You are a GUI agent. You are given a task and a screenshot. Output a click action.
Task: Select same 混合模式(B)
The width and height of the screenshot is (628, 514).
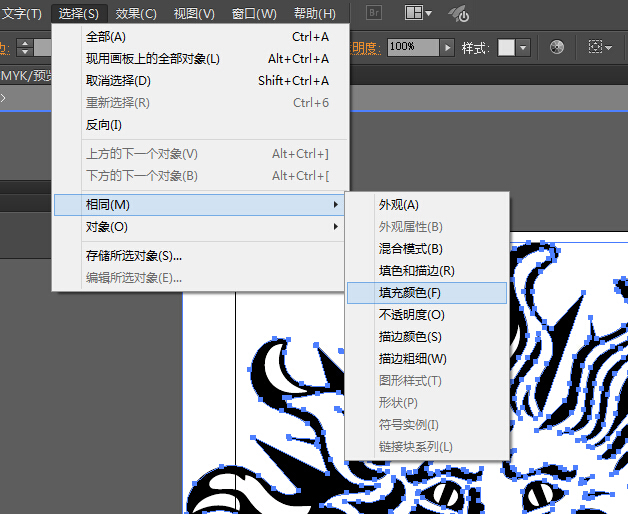427,249
